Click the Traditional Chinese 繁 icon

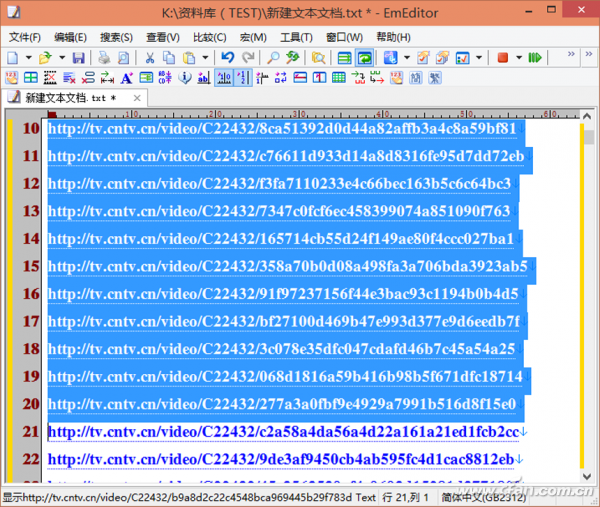coord(435,78)
